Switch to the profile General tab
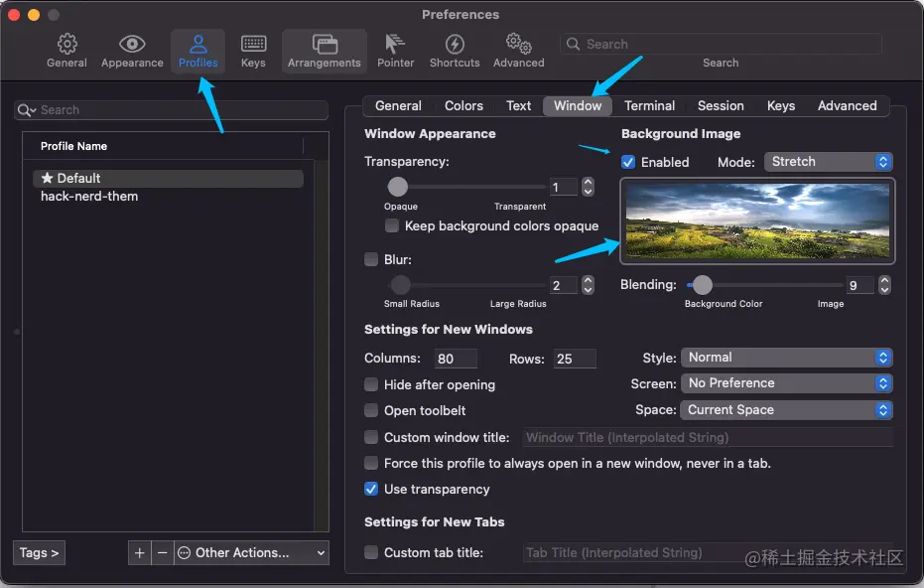The height and width of the screenshot is (588, 924). coord(398,106)
